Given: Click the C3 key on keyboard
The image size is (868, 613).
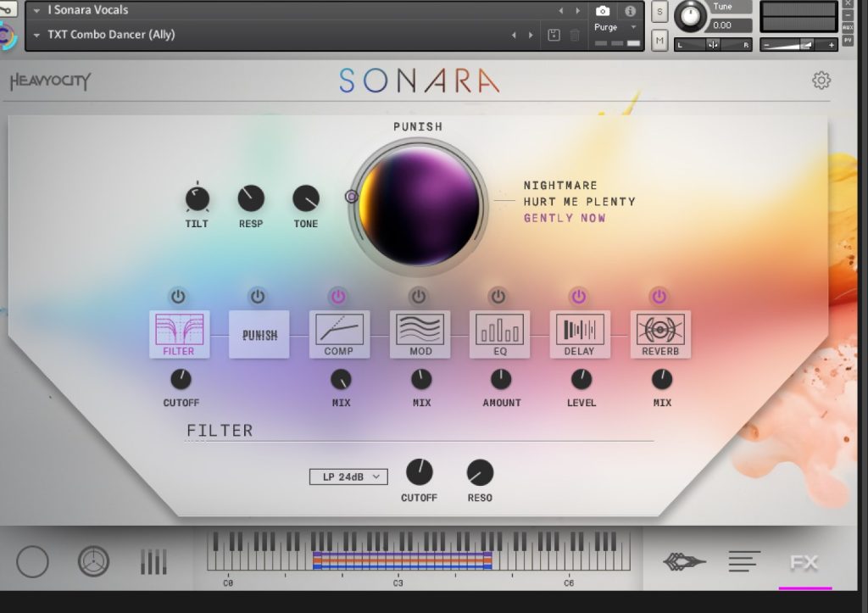Looking at the screenshot, I should [x=398, y=562].
